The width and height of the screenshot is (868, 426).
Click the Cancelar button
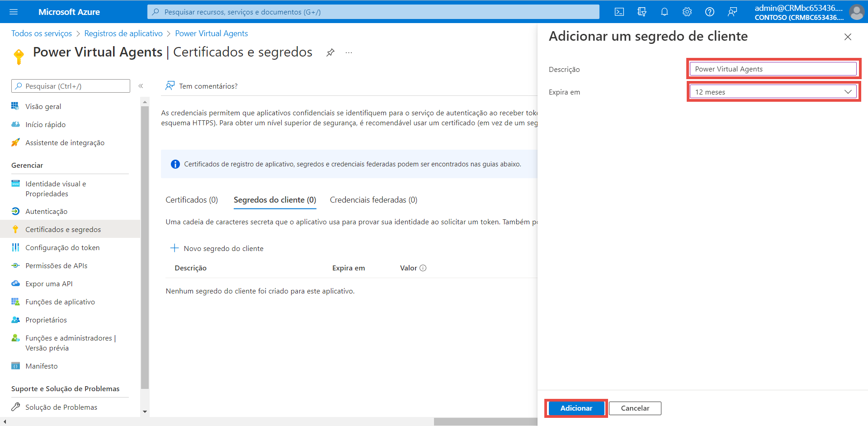(x=635, y=408)
